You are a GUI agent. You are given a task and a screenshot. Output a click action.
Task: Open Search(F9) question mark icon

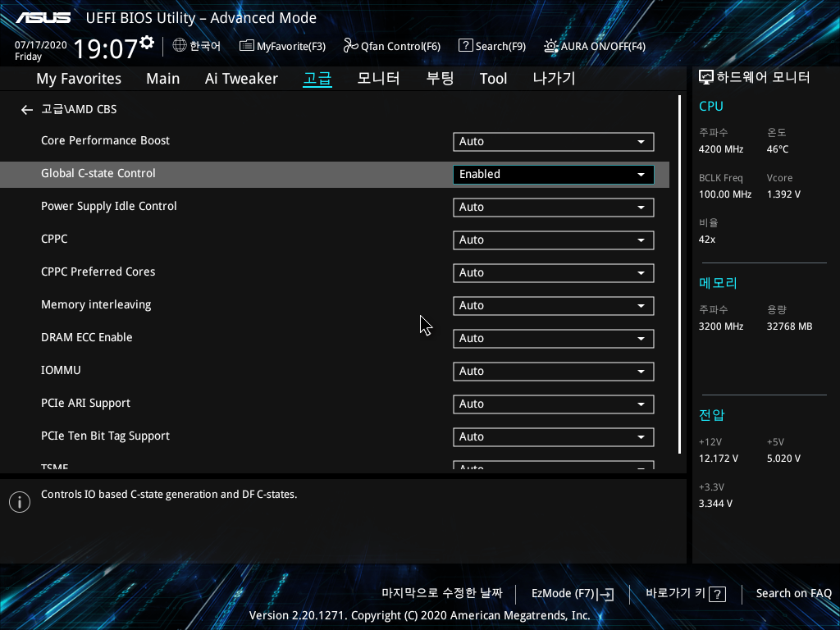[466, 46]
